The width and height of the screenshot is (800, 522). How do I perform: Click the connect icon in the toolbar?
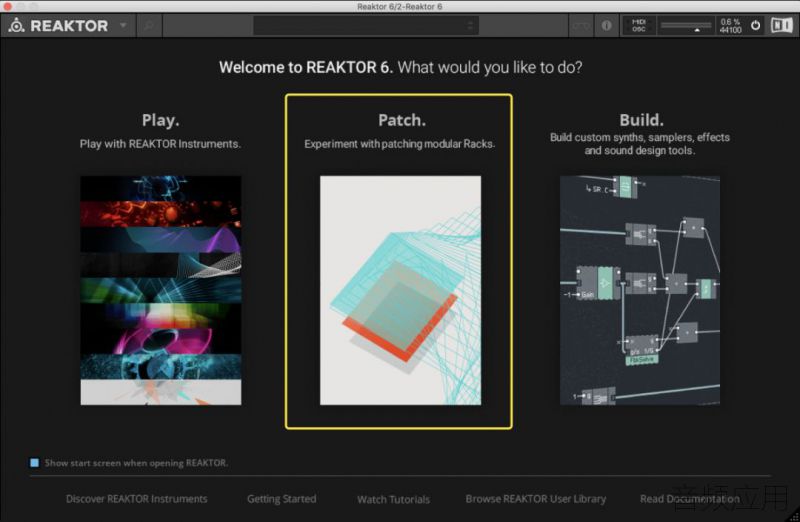[581, 26]
